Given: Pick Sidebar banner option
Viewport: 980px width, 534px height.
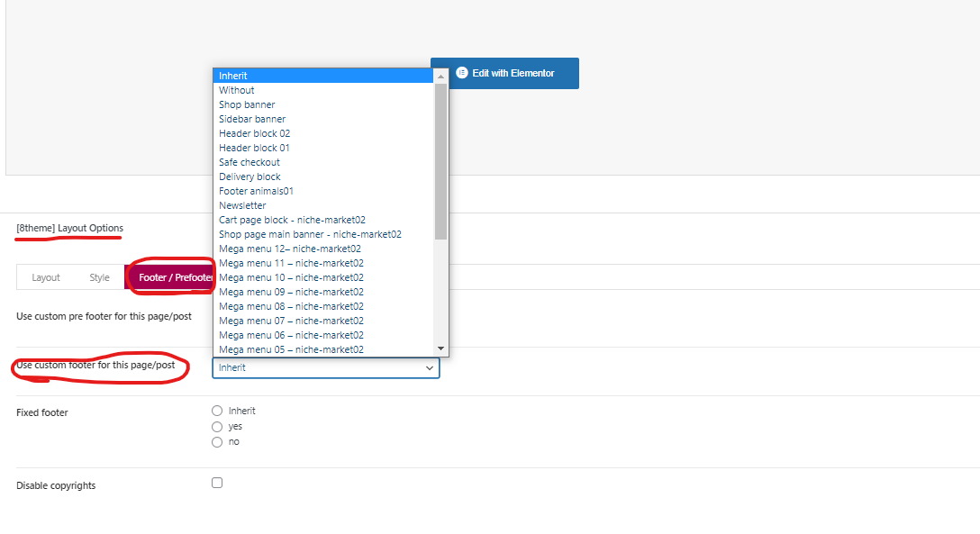Looking at the screenshot, I should point(323,119).
